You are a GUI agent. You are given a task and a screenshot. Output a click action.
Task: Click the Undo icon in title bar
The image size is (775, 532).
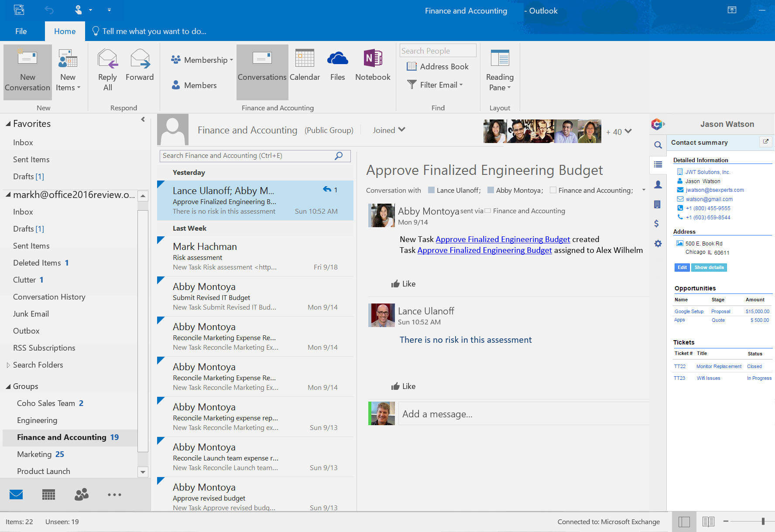(49, 10)
